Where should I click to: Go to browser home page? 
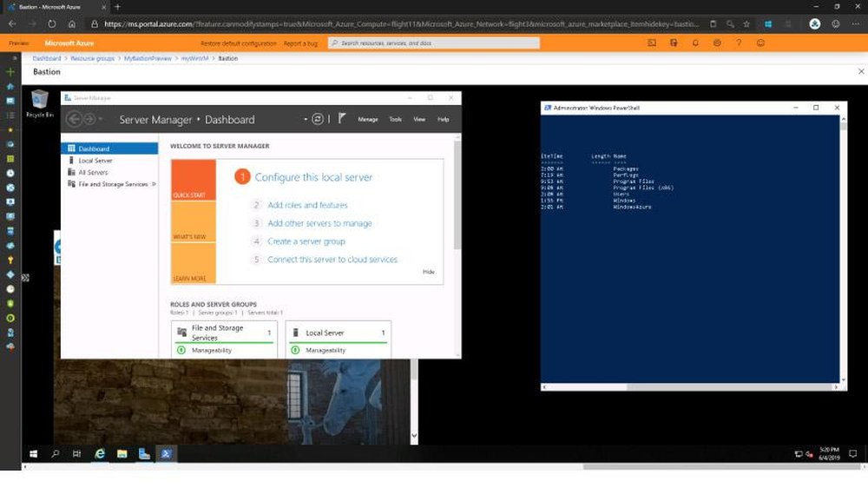coord(72,23)
